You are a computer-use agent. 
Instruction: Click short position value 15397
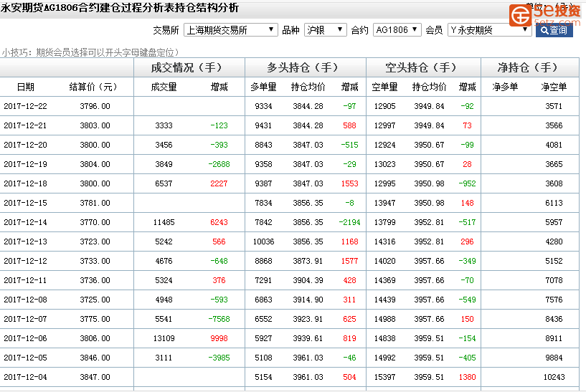click(384, 377)
